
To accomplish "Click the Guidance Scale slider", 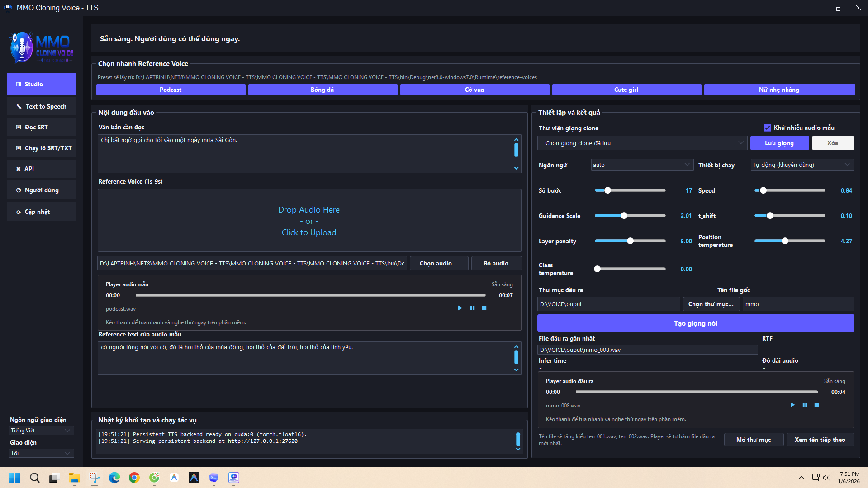I will [630, 216].
